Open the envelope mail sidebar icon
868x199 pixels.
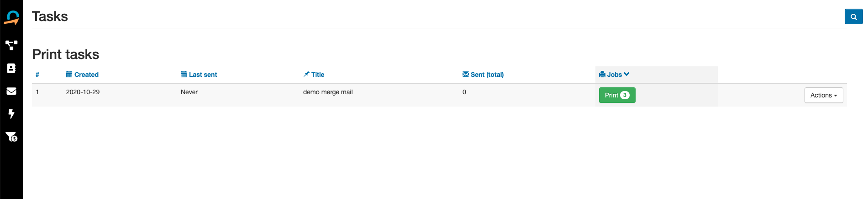click(x=11, y=91)
